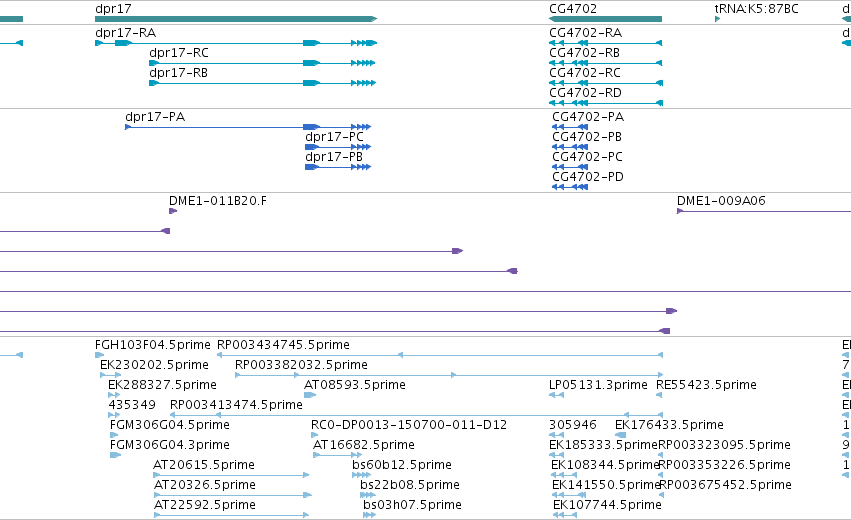Viewport: 851px width, 520px height.
Task: Click the CG4702-PC polypeptide label
Action: point(587,157)
